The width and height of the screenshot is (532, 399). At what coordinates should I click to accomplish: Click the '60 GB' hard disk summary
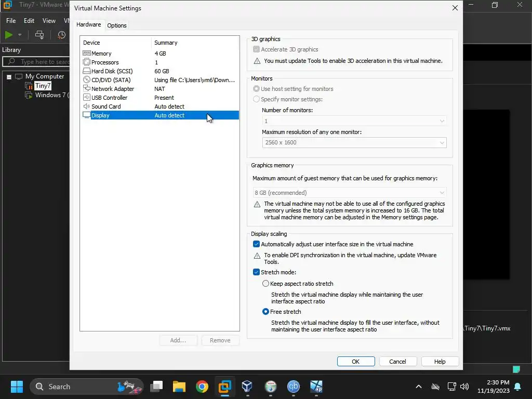point(162,71)
